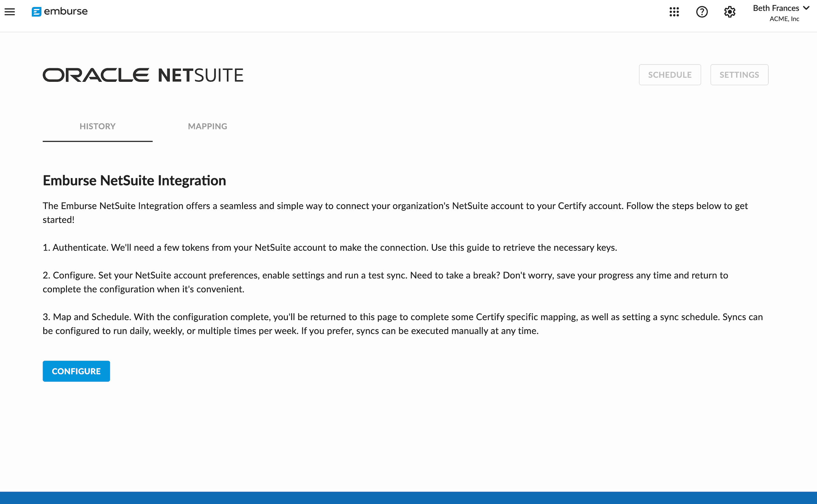
Task: Click the Settings button near Schedule
Action: click(x=739, y=75)
